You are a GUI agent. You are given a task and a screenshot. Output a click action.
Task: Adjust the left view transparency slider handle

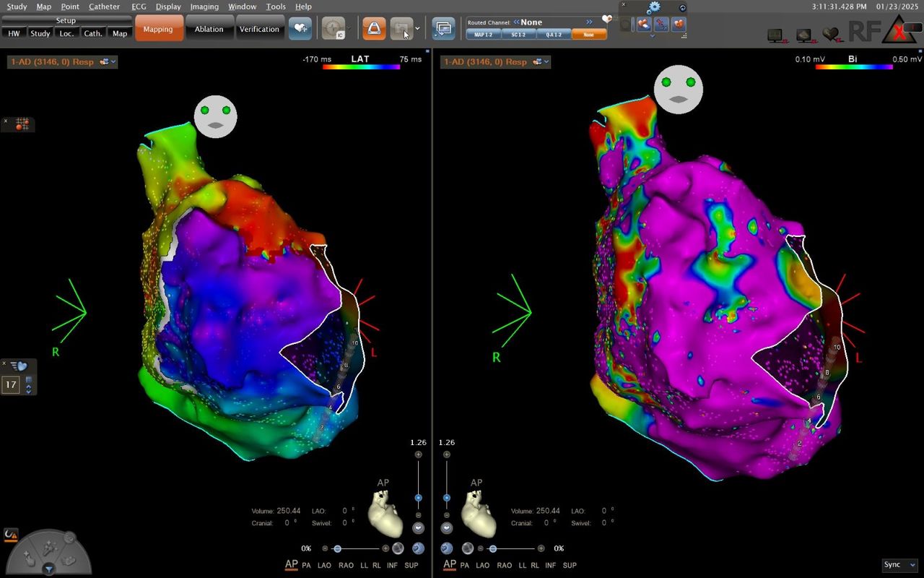click(337, 549)
